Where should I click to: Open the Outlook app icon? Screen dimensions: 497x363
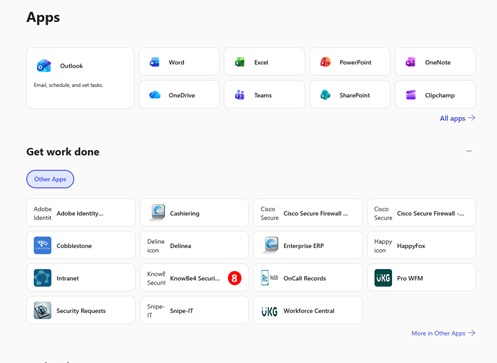click(x=44, y=66)
